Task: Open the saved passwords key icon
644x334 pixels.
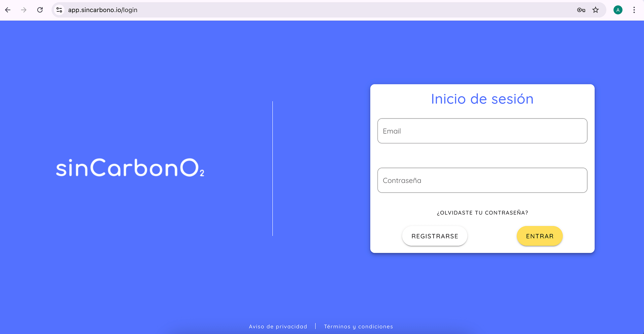Action: 581,10
